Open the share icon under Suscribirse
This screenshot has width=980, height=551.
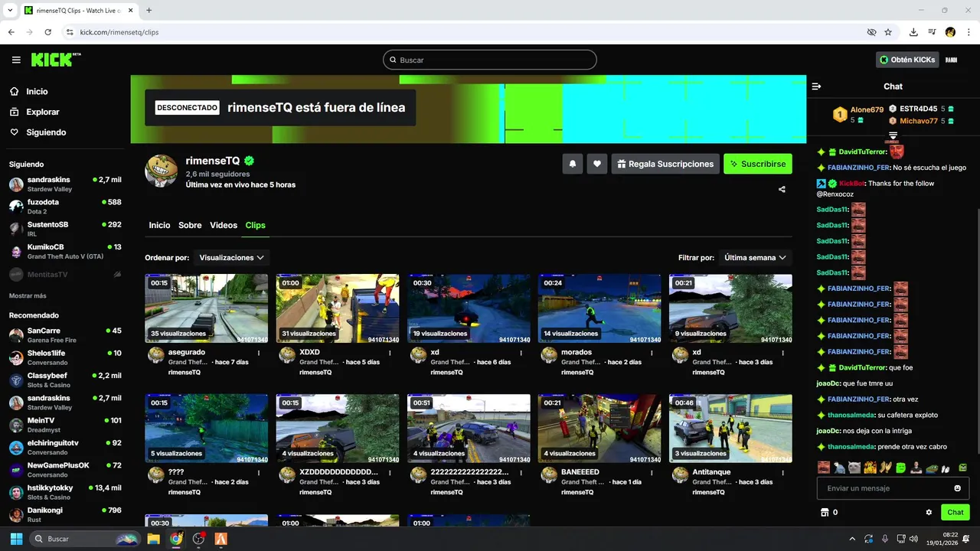click(782, 189)
